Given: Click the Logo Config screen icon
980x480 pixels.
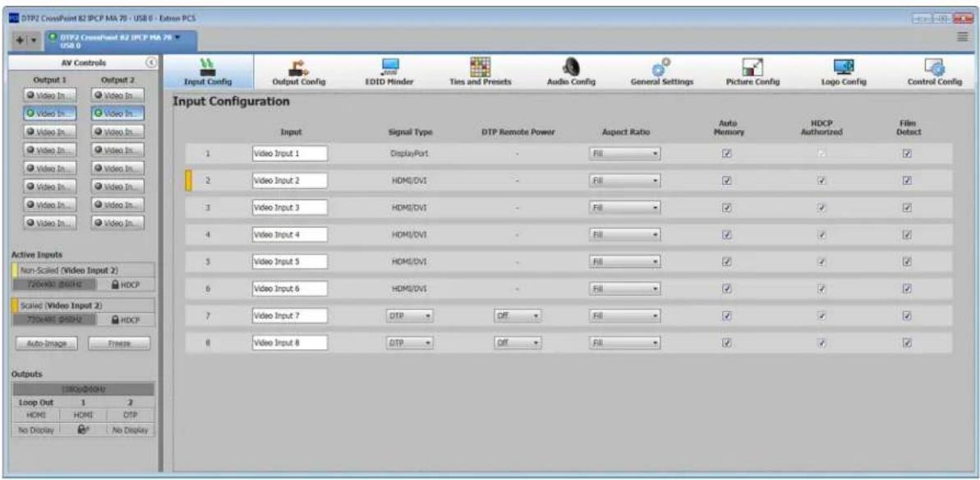Looking at the screenshot, I should pos(843,67).
